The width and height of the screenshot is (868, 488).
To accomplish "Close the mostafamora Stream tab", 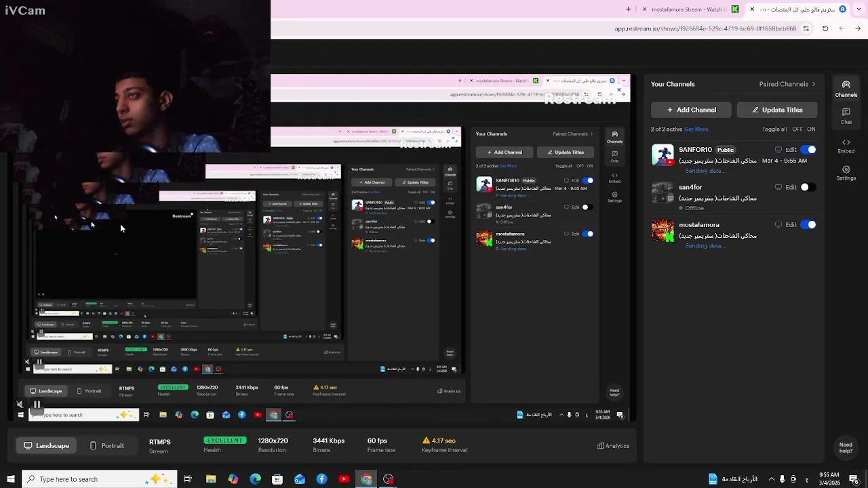I will pyautogui.click(x=644, y=9).
